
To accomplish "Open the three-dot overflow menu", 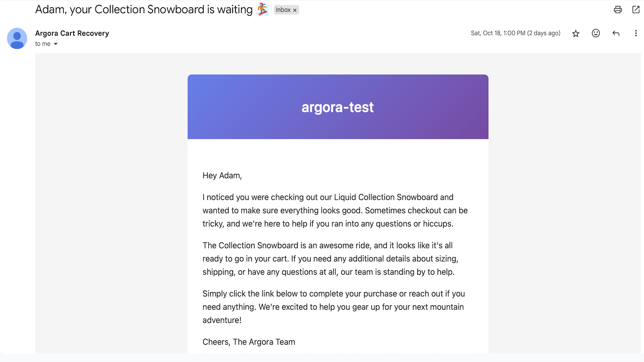I will pyautogui.click(x=636, y=33).
